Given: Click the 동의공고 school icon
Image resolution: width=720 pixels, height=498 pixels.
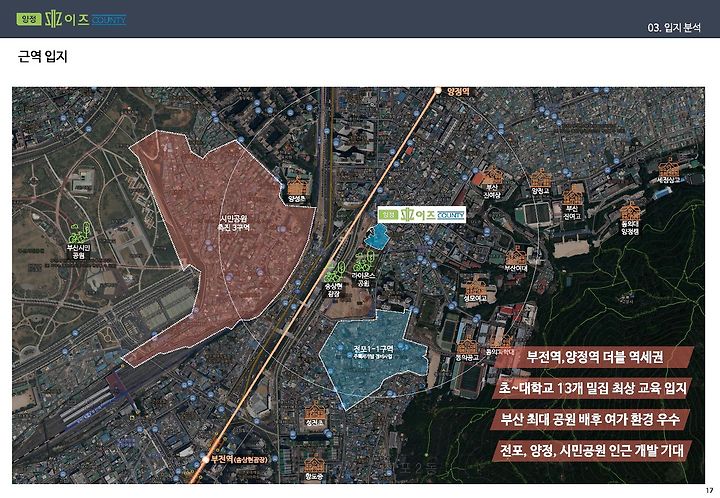Looking at the screenshot, I should (x=467, y=346).
